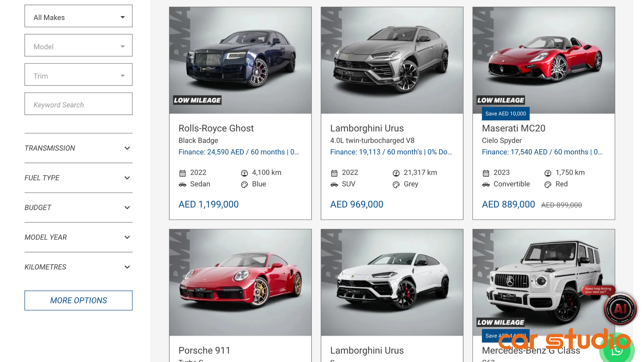Screen dimensions: 644x362
Task: Click car body icon beside Convertible
Action: coord(486,184)
